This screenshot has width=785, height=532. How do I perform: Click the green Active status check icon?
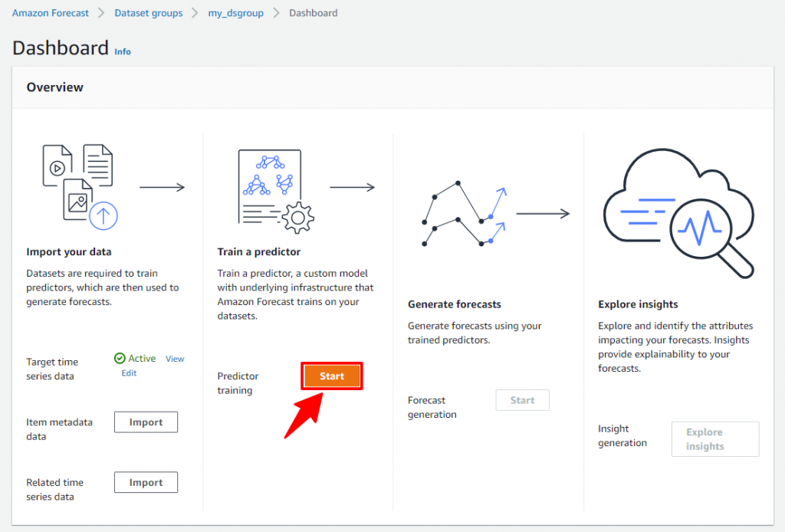pos(120,358)
